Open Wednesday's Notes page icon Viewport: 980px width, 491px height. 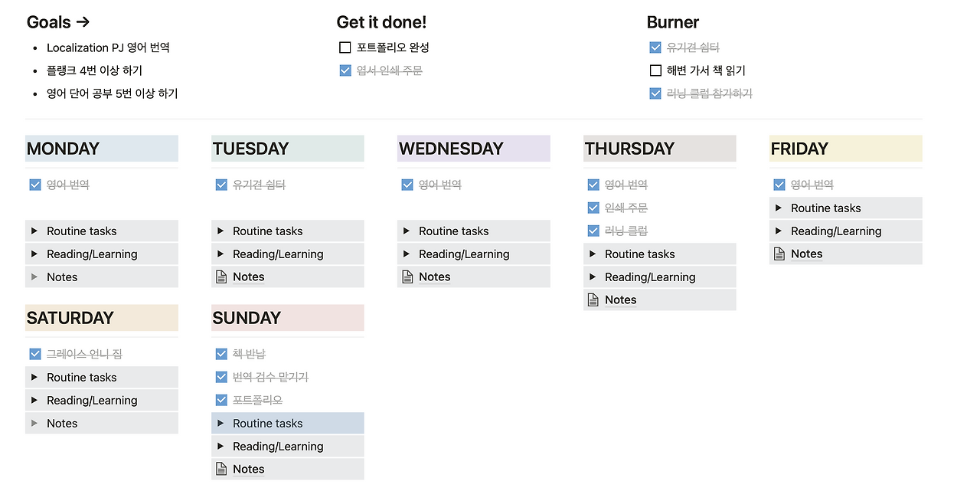407,277
